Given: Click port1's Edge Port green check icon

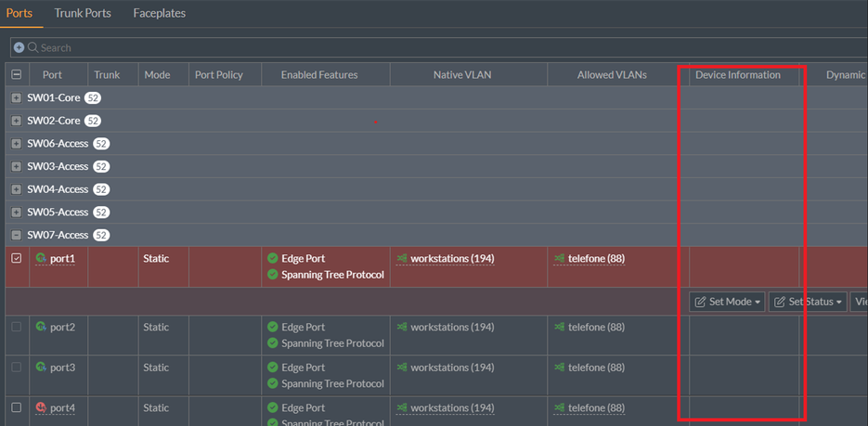Looking at the screenshot, I should coord(273,258).
